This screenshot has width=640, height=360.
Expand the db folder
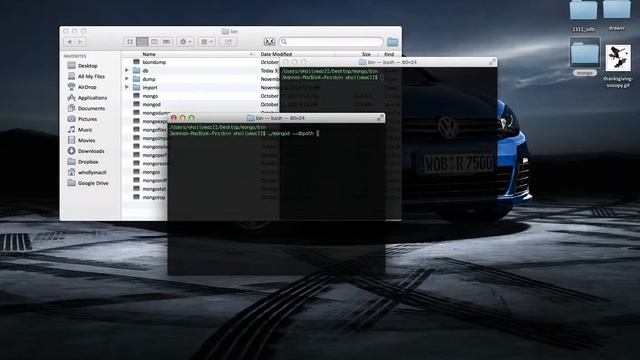click(x=127, y=71)
